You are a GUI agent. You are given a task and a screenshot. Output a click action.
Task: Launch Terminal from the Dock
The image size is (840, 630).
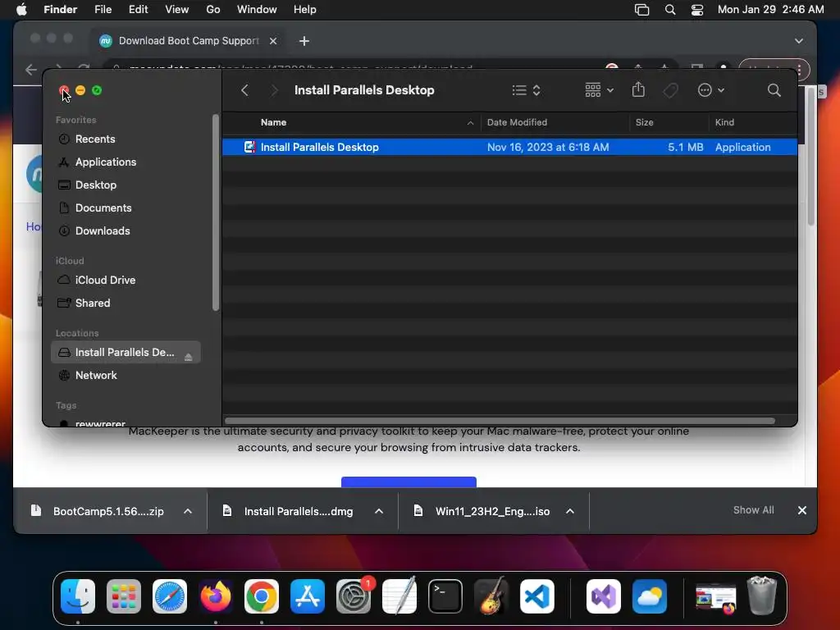coord(445,596)
